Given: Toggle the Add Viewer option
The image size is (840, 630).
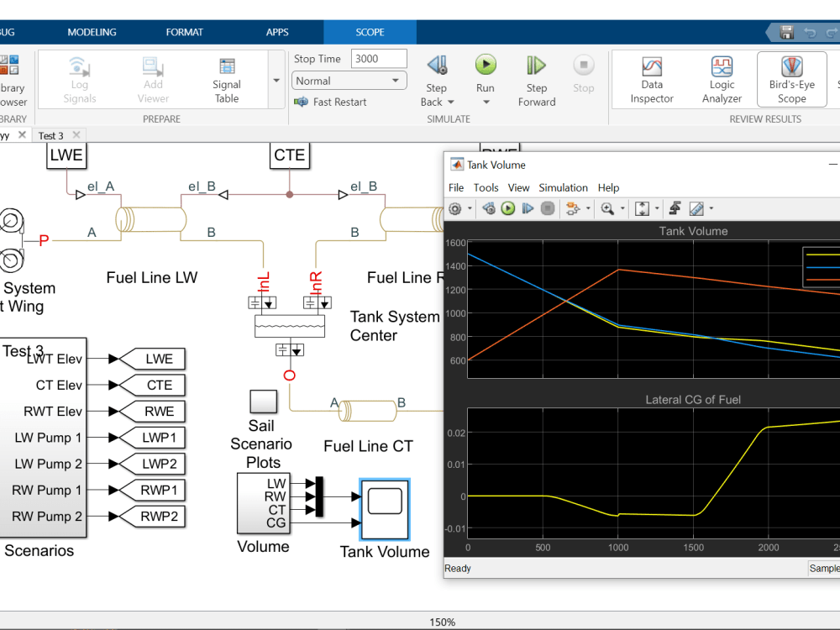Looking at the screenshot, I should point(152,78).
